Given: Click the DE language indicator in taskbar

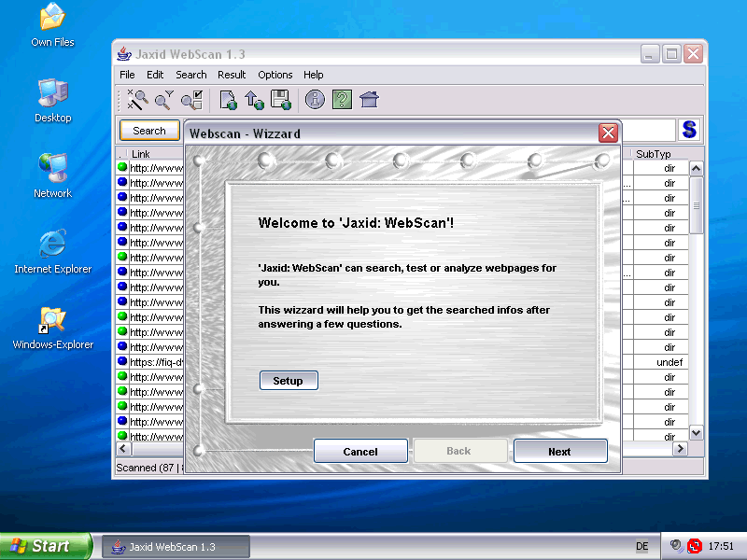Looking at the screenshot, I should (x=641, y=546).
